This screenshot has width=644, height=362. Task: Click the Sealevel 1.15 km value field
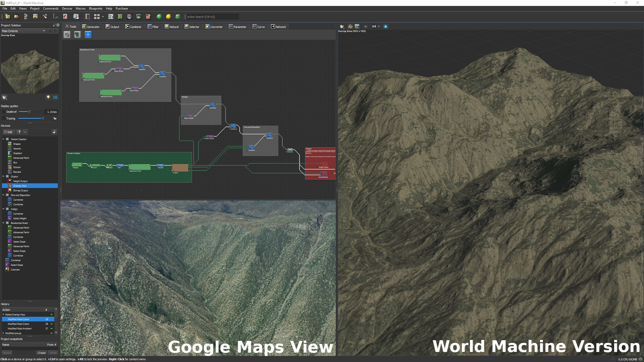[52, 112]
